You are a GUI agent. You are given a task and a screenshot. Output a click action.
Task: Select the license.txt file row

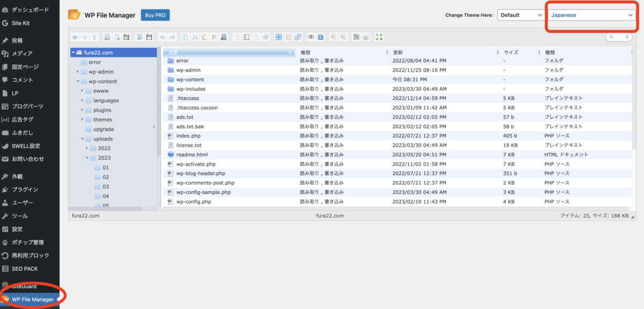(x=398, y=145)
